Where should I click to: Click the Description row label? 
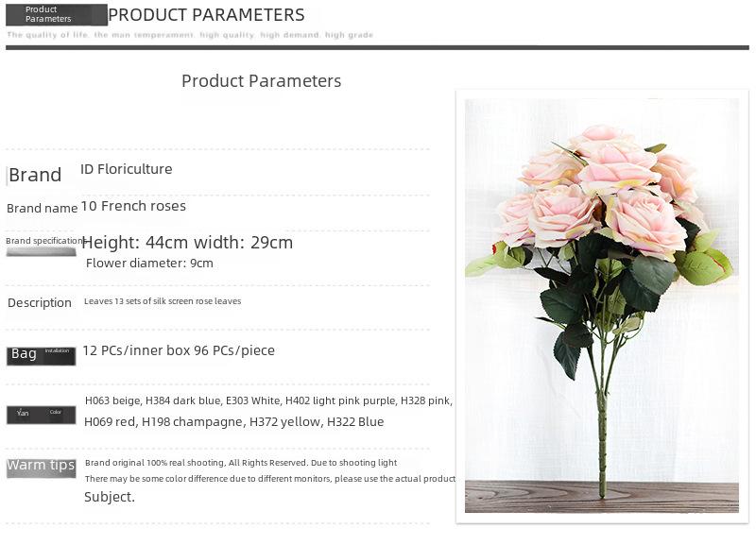[40, 303]
